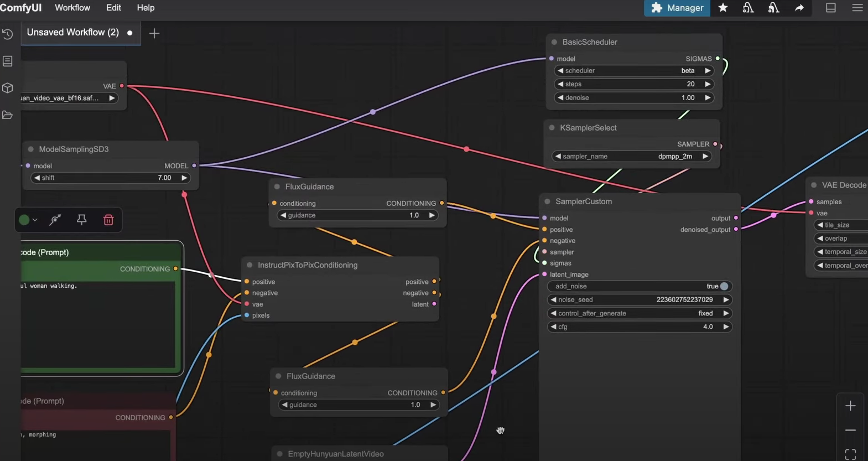Increase the cfg value in SamplerCustom
Viewport: 868px width, 461px height.
pyautogui.click(x=726, y=327)
